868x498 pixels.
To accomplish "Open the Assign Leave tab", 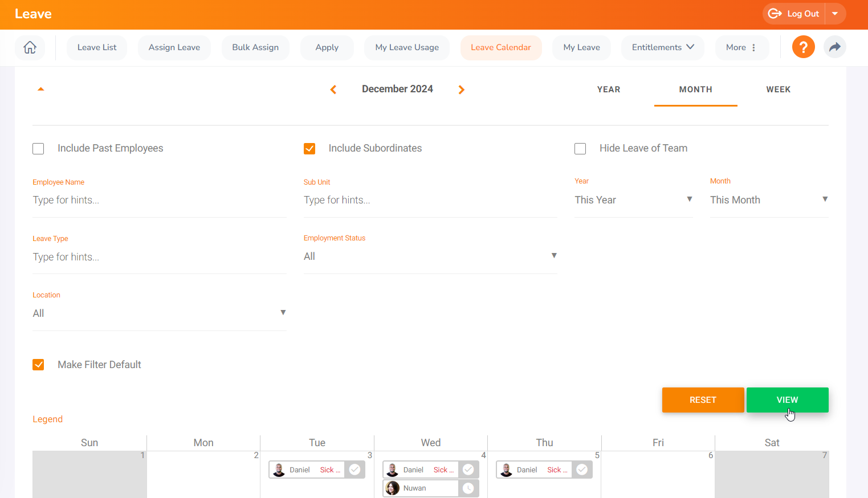I will [x=174, y=47].
